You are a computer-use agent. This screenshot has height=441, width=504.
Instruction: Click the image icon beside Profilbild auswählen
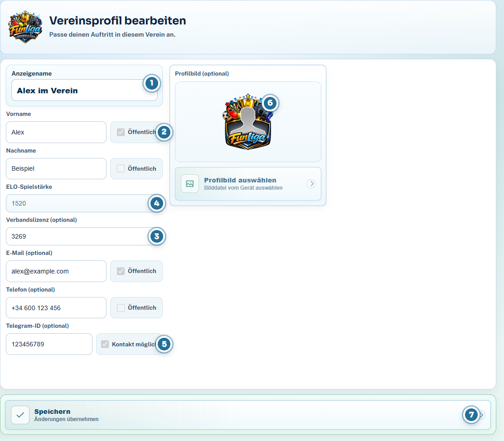pos(190,184)
